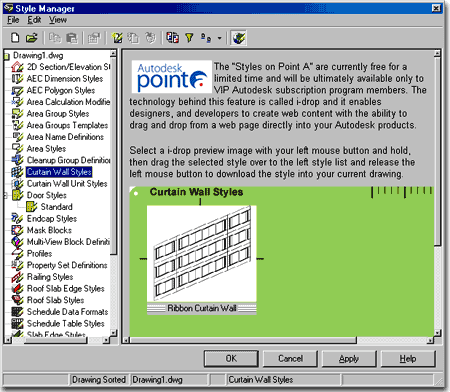The image size is (450, 392).
Task: Click the Multi-View Block Definitions icon
Action: (x=17, y=242)
